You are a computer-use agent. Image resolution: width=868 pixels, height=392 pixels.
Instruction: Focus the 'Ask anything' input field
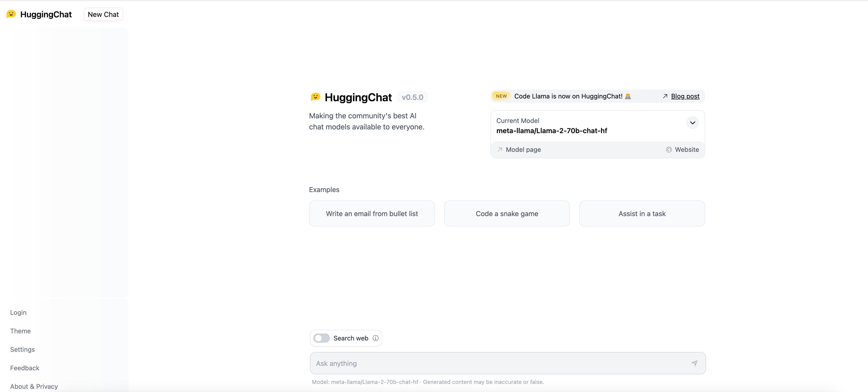coord(499,363)
